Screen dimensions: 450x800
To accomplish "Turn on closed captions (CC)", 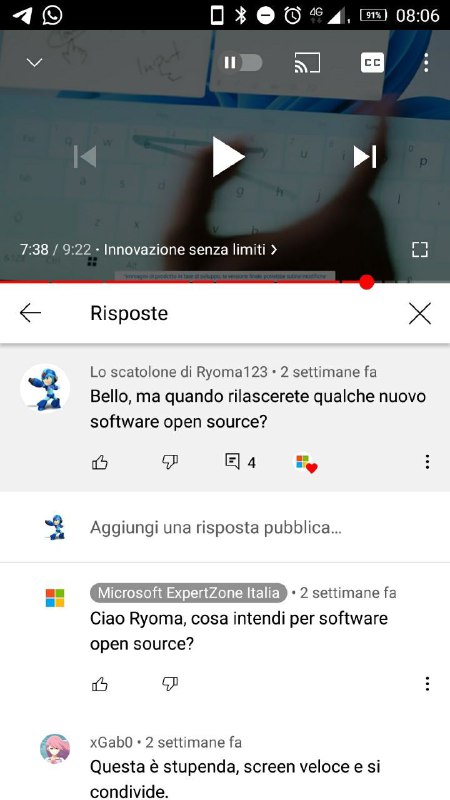I will click(x=372, y=63).
